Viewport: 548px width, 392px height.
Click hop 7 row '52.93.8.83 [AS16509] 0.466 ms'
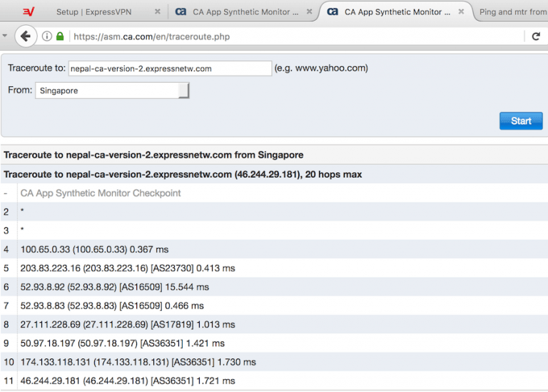274,306
